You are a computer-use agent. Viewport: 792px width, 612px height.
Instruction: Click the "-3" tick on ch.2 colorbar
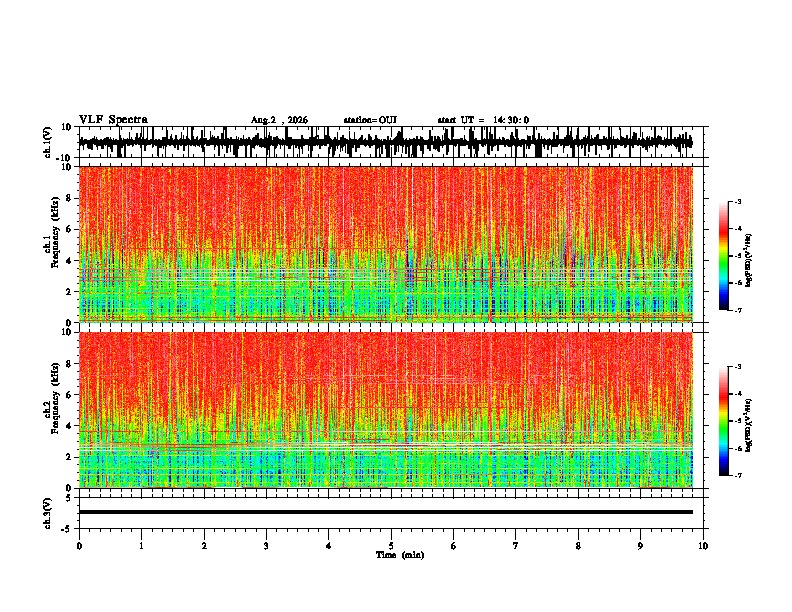pyautogui.click(x=737, y=367)
